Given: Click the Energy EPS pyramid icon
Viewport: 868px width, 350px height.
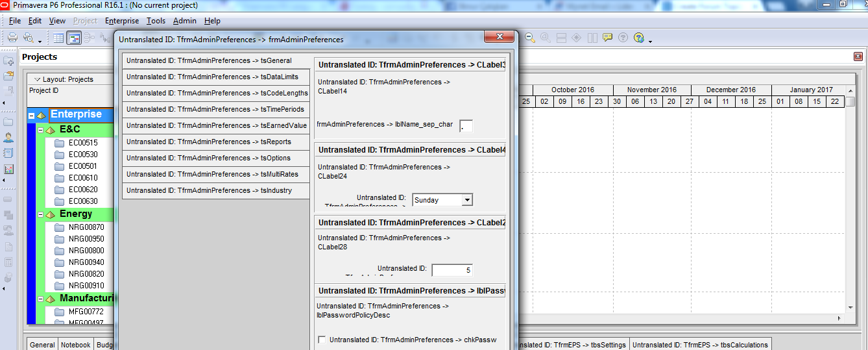Looking at the screenshot, I should point(51,215).
